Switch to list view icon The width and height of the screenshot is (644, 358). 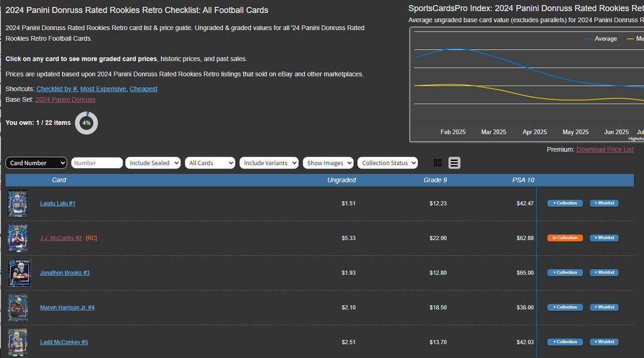454,163
